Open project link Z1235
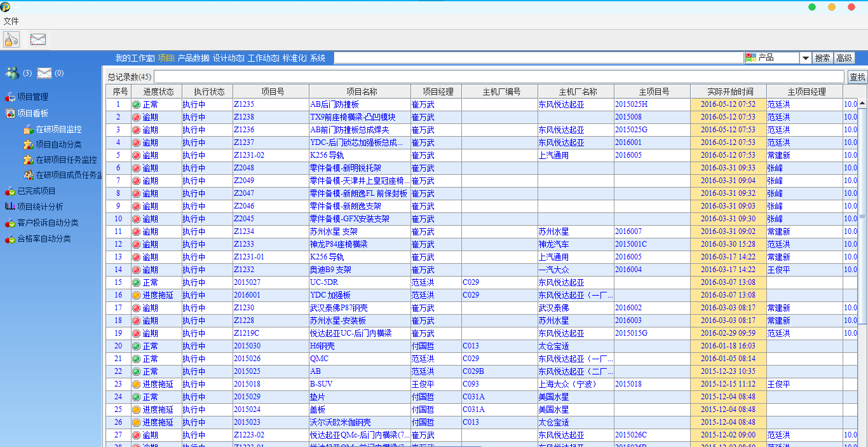This screenshot has height=447, width=868. coord(244,104)
